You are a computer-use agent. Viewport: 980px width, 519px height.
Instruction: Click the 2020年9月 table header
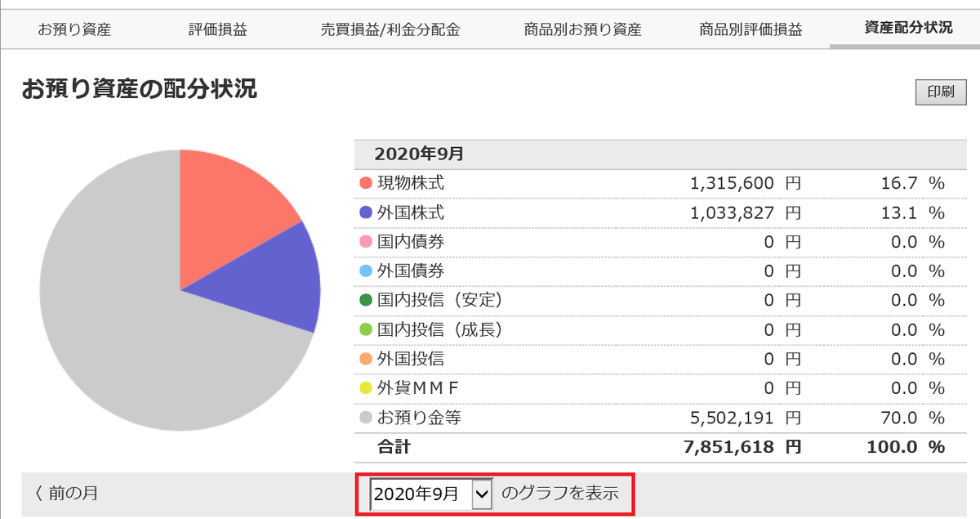click(418, 154)
